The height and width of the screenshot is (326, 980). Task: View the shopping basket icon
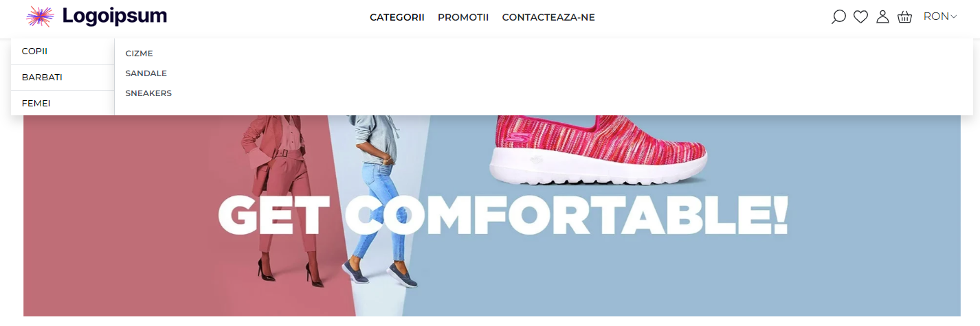pos(904,17)
